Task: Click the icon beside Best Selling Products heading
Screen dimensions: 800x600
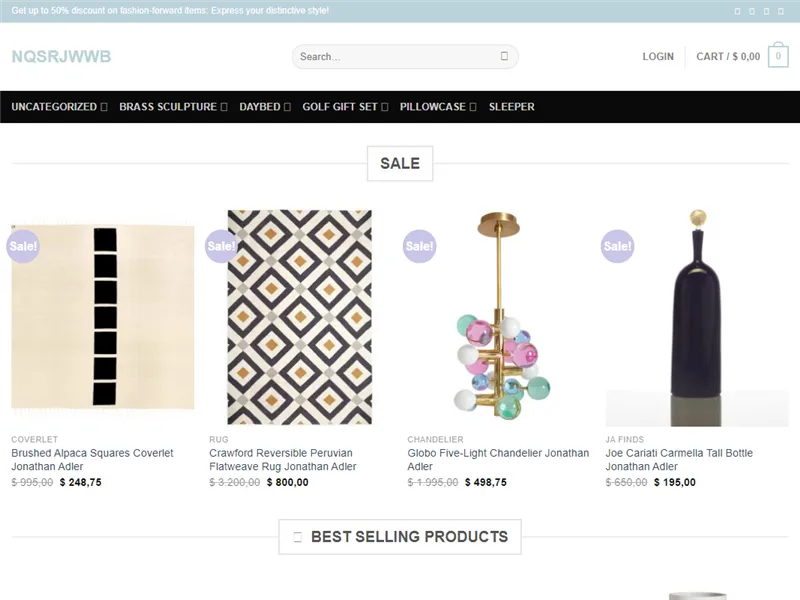Action: [296, 536]
